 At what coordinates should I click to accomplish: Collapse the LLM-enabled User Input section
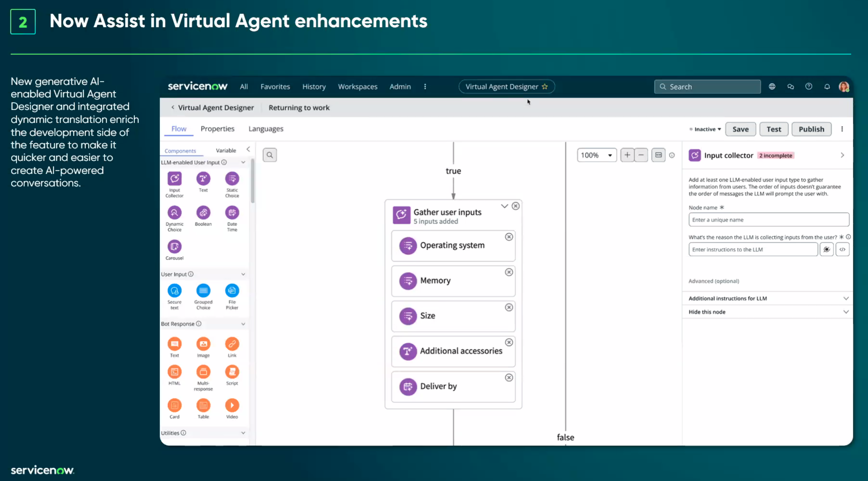243,162
